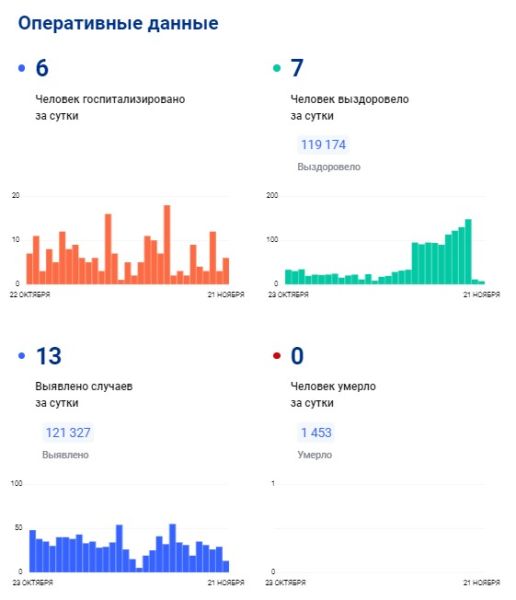516x600 pixels.
Task: Click the '21 ноября' date under deaths chart
Action: coord(482,583)
